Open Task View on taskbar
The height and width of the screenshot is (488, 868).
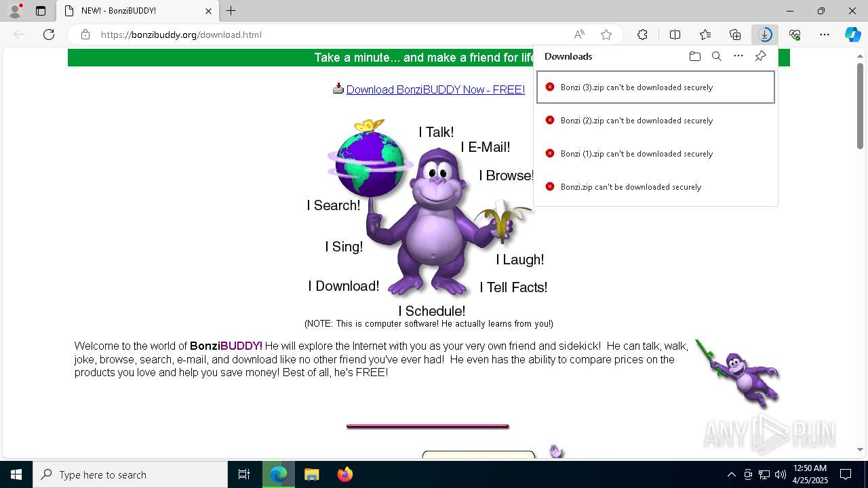(x=244, y=474)
